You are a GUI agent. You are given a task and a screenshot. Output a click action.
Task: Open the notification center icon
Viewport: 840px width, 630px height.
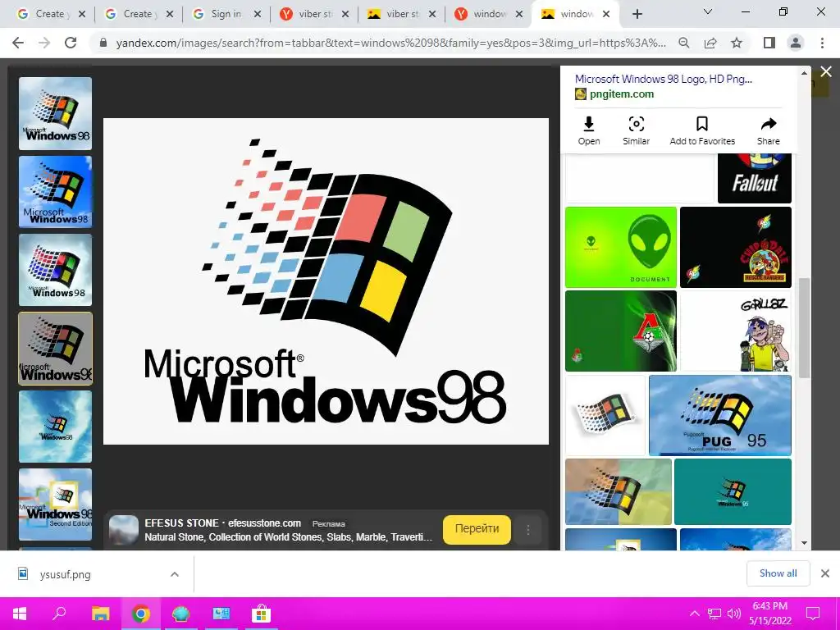813,614
